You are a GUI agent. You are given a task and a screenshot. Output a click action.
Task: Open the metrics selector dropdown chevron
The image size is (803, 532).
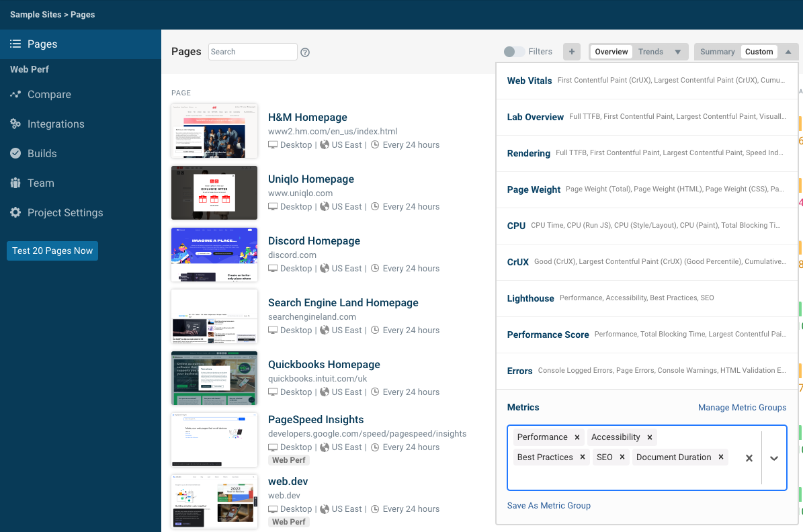[774, 458]
